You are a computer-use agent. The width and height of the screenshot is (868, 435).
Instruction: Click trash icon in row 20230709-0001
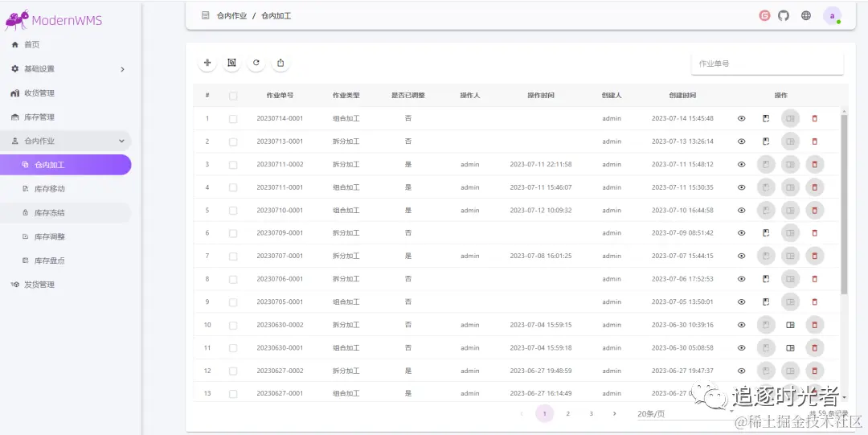pyautogui.click(x=814, y=232)
